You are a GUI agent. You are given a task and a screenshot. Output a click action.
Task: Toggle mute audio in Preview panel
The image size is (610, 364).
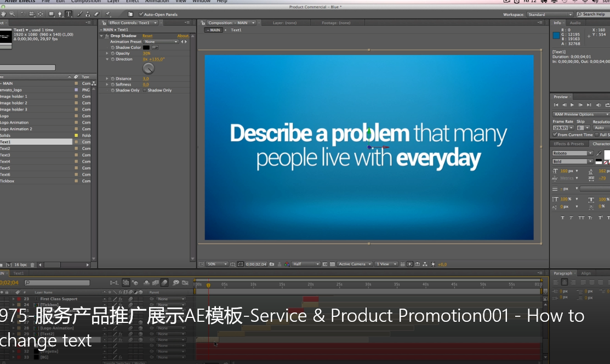[598, 105]
